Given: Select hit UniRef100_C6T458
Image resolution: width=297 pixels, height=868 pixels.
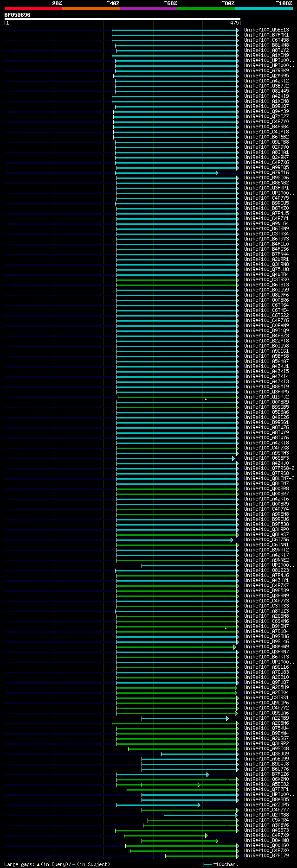Looking at the screenshot, I should [x=266, y=40].
